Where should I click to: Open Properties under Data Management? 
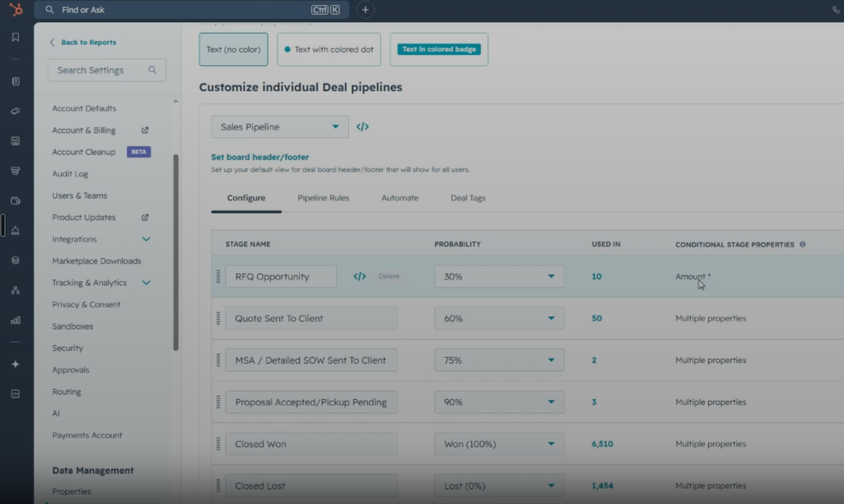[x=72, y=491]
